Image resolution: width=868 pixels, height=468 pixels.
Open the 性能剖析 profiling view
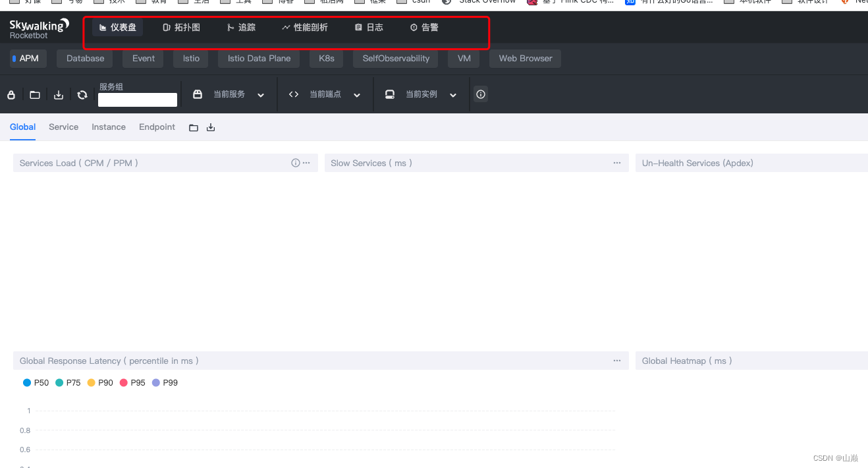[x=305, y=27]
